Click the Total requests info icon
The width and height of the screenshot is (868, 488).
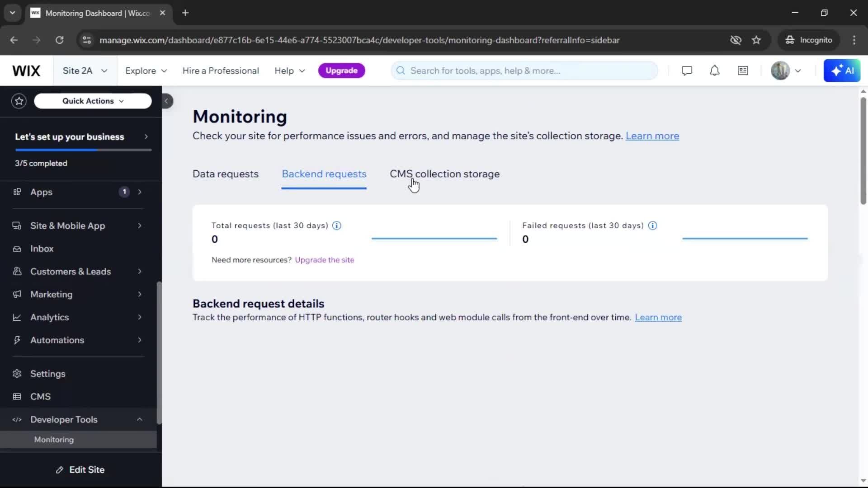click(x=337, y=225)
